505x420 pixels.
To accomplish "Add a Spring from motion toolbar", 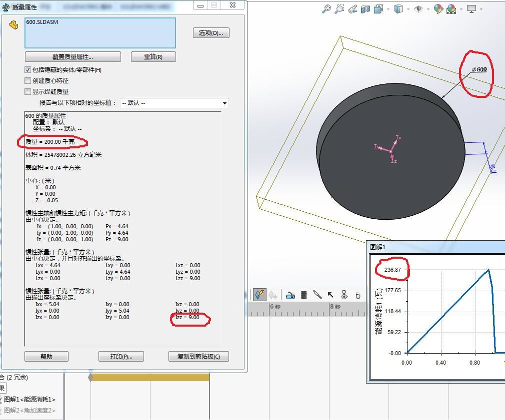I will (x=303, y=295).
